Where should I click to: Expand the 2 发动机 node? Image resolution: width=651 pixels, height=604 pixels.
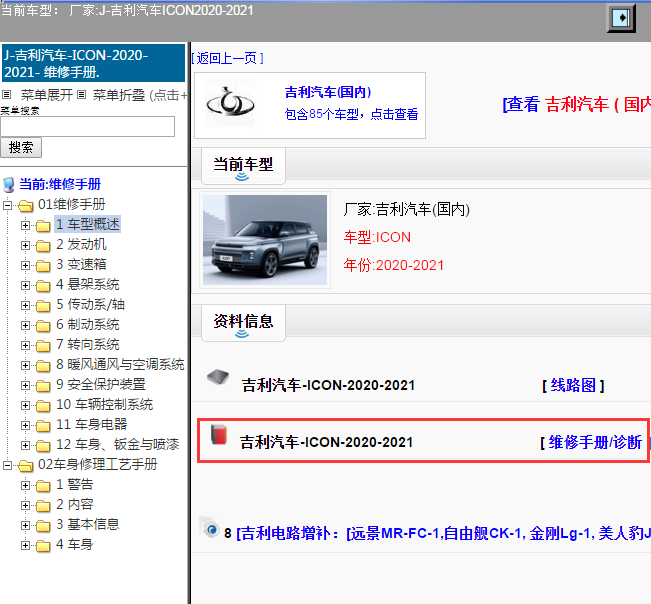pos(25,245)
